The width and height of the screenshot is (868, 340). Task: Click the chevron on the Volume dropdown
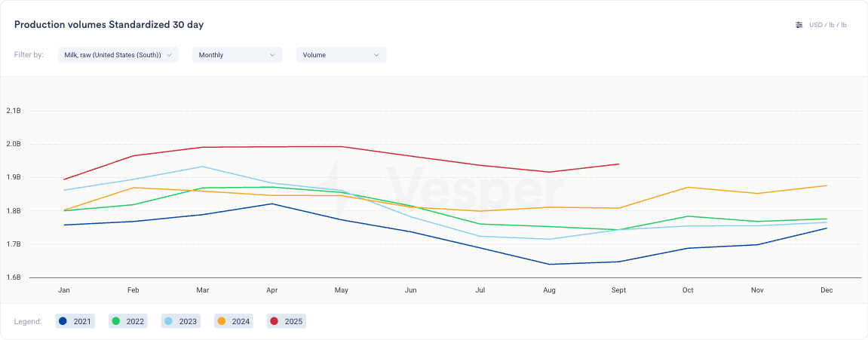coord(376,55)
